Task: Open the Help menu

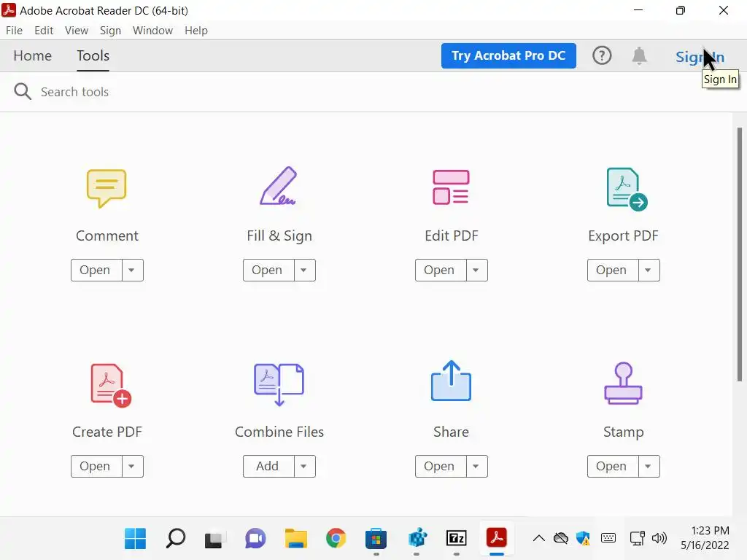Action: pos(196,31)
